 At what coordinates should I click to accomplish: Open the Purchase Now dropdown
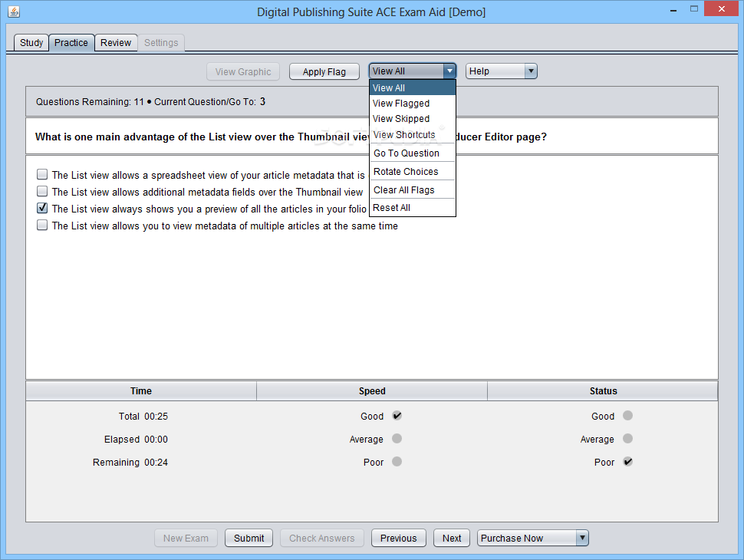[533, 539]
